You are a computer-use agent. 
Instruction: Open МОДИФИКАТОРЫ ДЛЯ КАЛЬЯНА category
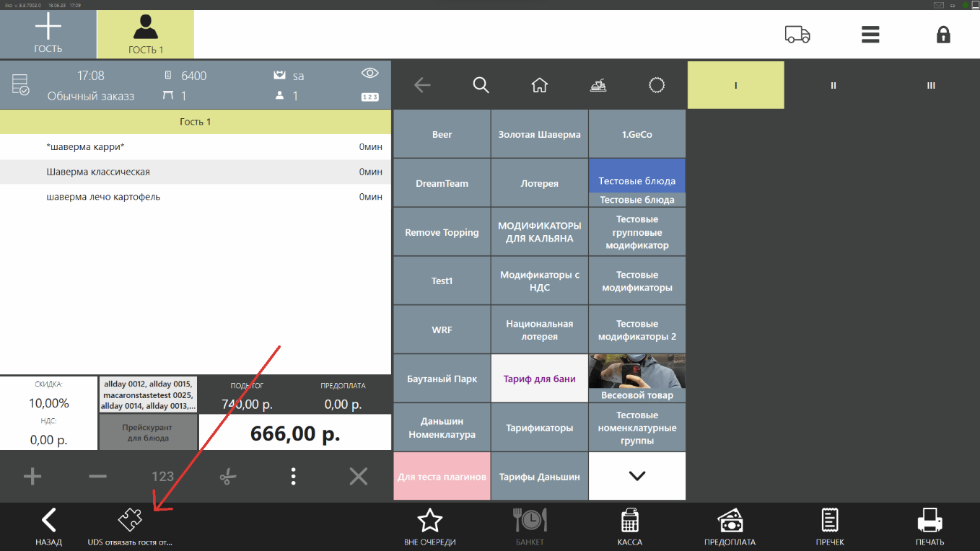[539, 232]
